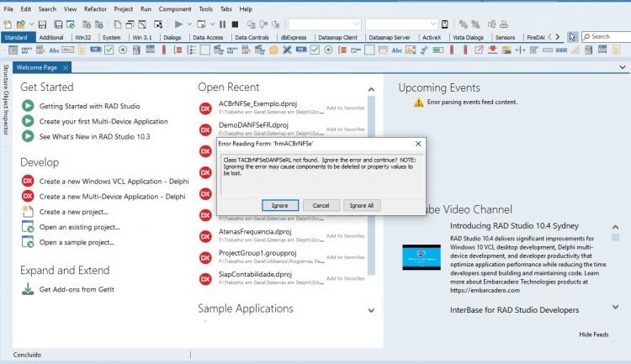Select the TCheckBox component in Standard palette
This screenshot has height=364, width=631.
[x=109, y=50]
